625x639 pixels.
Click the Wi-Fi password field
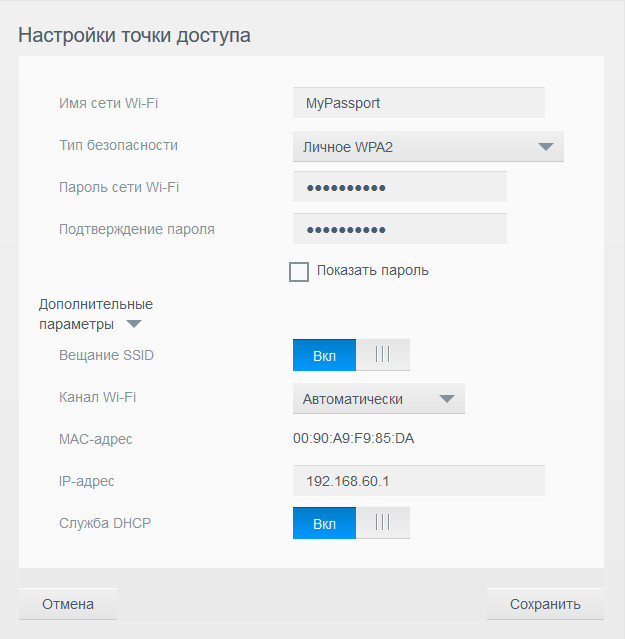tap(399, 187)
